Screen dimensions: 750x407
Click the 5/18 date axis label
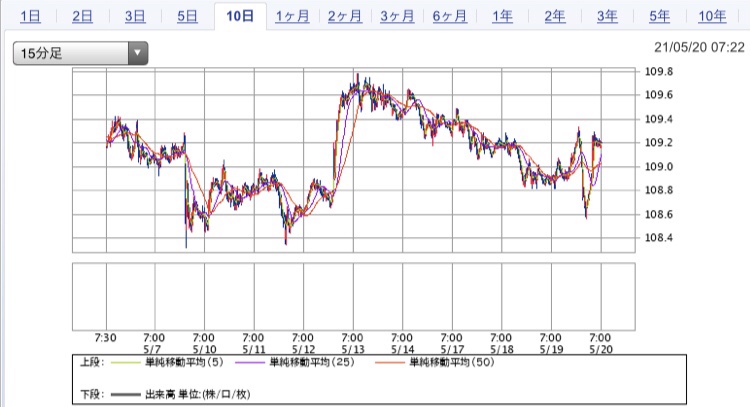point(502,350)
